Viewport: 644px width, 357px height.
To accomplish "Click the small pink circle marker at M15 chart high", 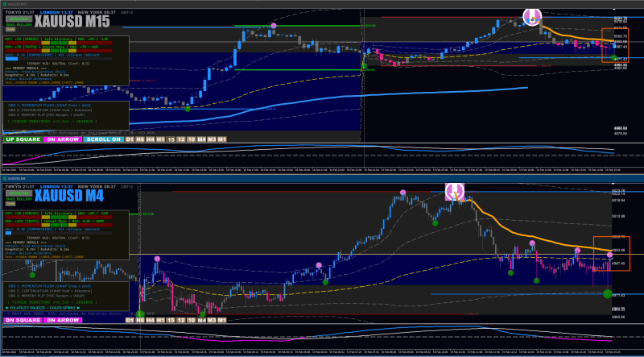I will coord(274,26).
